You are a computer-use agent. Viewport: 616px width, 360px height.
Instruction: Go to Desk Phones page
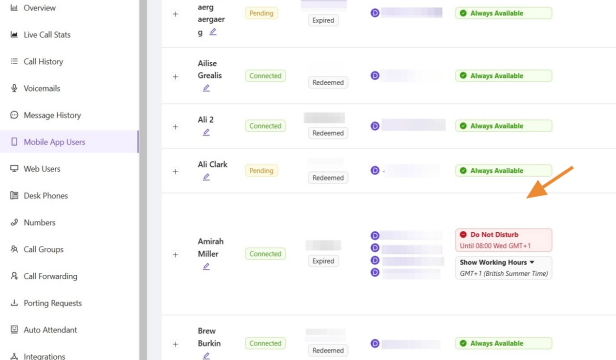tap(46, 195)
